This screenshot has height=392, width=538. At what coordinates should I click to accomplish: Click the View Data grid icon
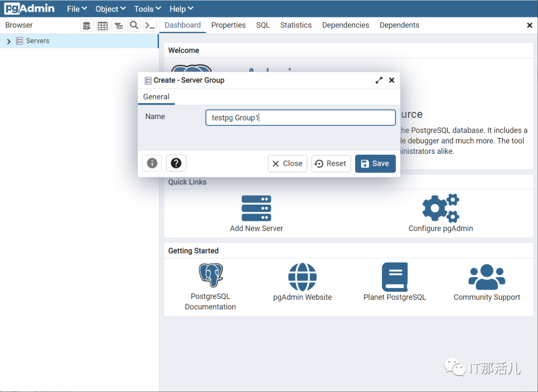click(x=103, y=25)
